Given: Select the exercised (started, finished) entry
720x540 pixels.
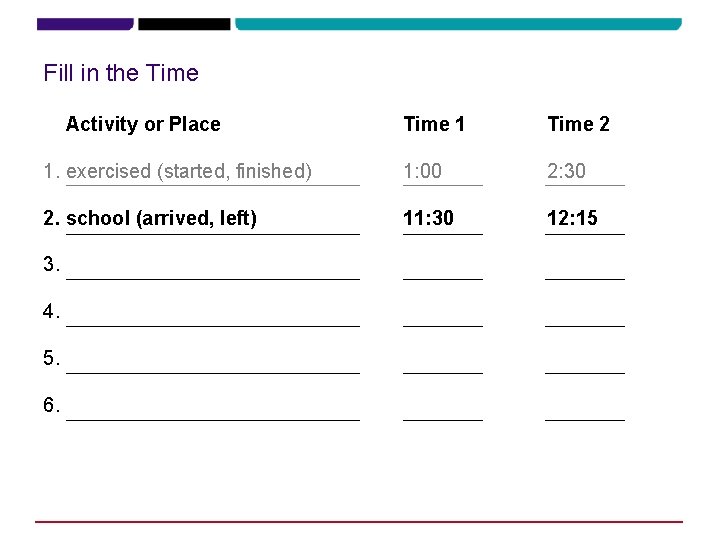Looking at the screenshot, I should (189, 172).
